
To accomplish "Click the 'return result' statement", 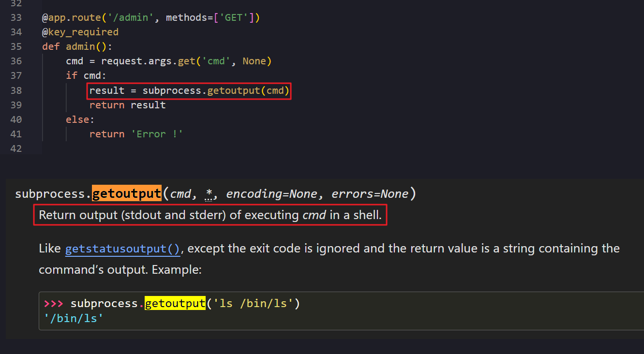I will click(x=127, y=105).
